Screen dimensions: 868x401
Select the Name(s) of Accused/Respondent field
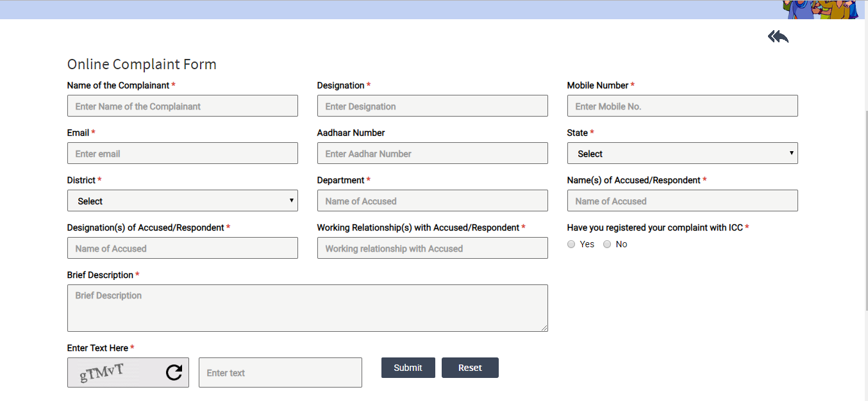(682, 201)
